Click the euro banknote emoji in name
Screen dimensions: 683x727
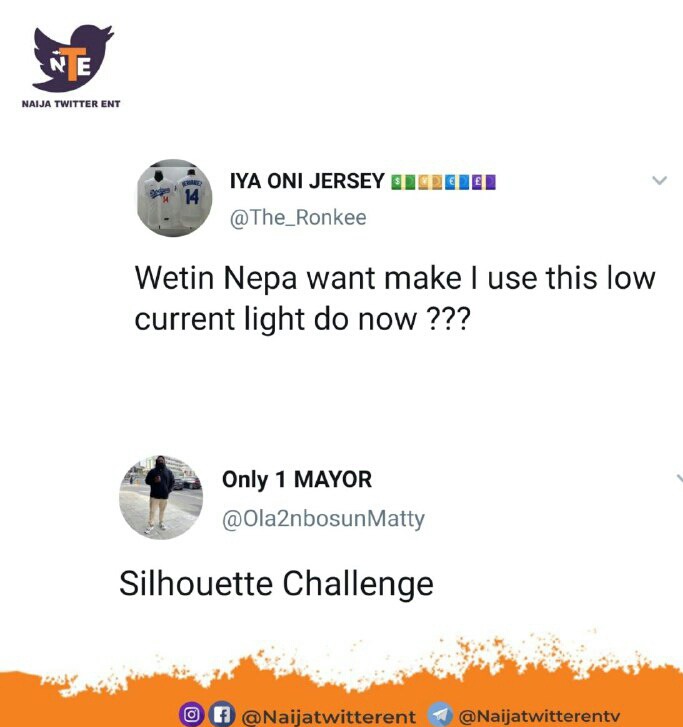[457, 182]
